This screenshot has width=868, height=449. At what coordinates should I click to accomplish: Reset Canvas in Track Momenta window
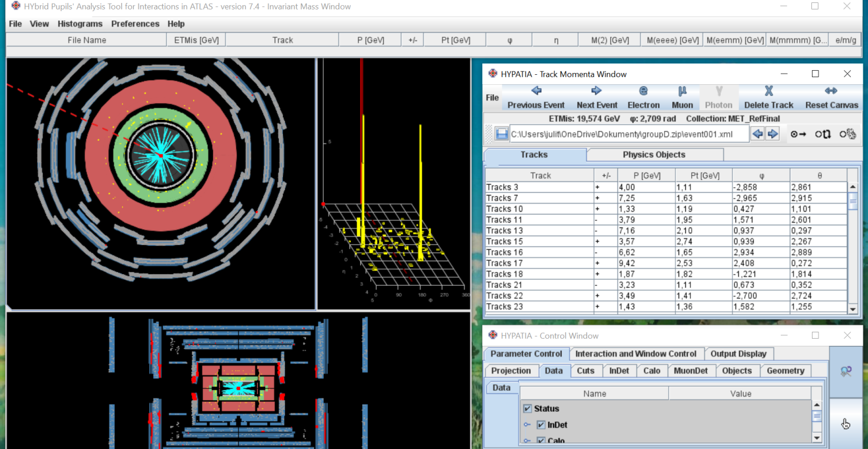pyautogui.click(x=831, y=97)
